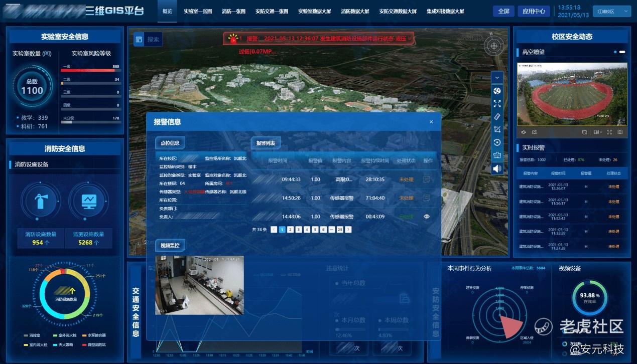The image size is (637, 364).
Task: Click the 二级 risk level bar
Action: click(x=90, y=84)
